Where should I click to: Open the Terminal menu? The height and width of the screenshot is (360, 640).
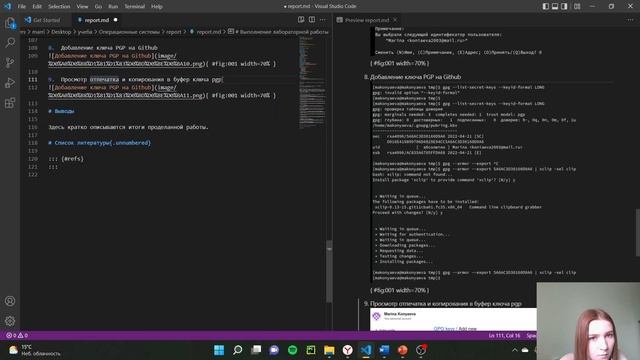(x=135, y=7)
